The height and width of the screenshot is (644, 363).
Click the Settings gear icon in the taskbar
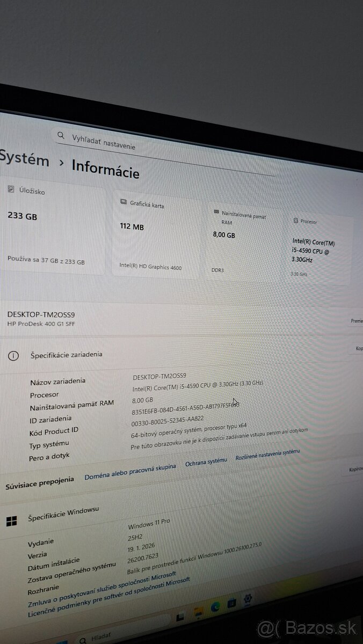pos(248,597)
